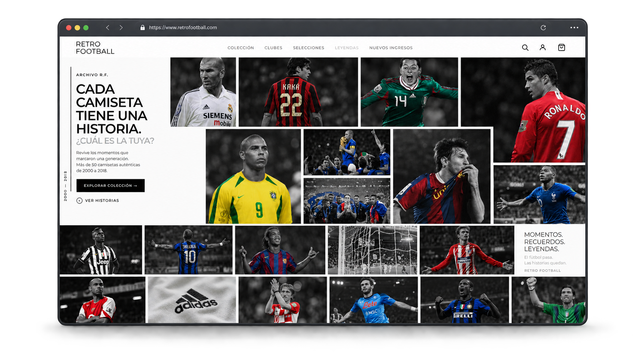Screen dimensions: 644x352
Task: Open the Leyendas menu item
Action: tap(346, 48)
